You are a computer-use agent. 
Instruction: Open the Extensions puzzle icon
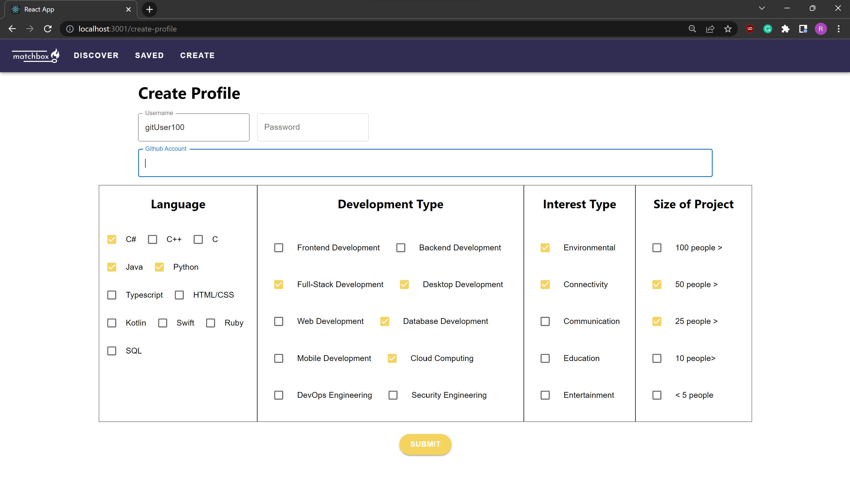tap(785, 29)
